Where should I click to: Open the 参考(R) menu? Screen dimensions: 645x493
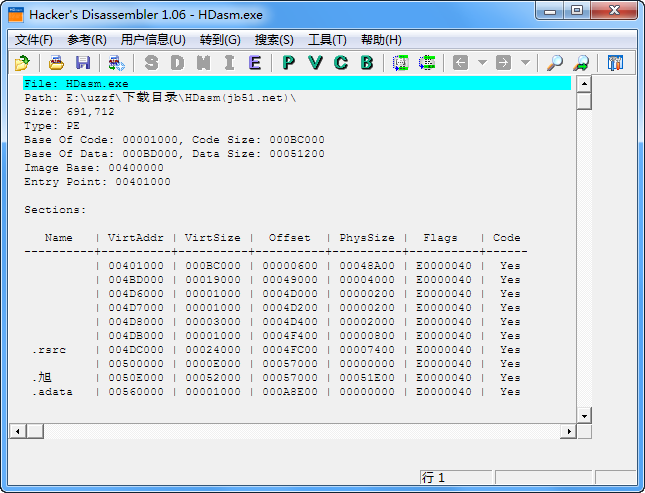87,40
